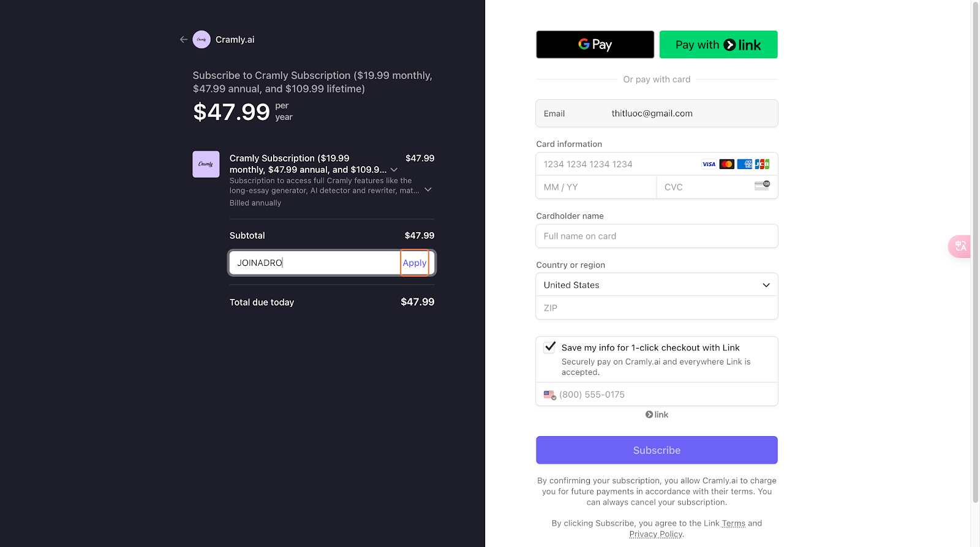Click the JCB card brand icon

tap(762, 164)
